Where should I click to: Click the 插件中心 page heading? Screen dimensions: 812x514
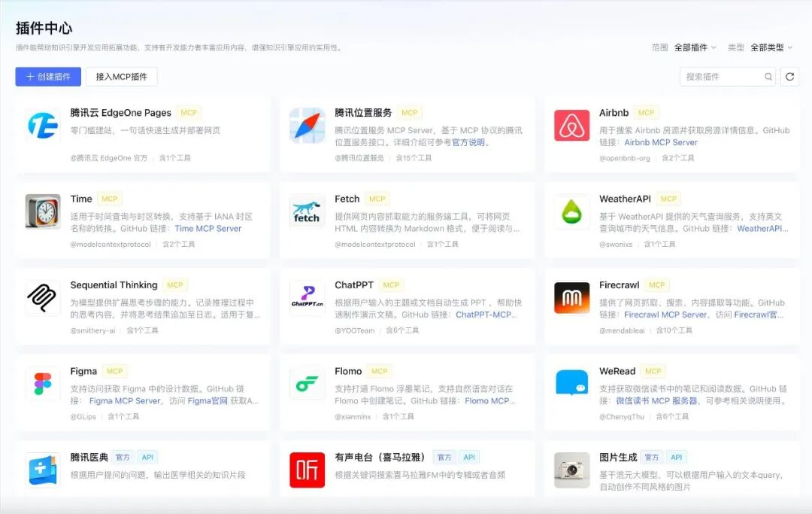click(x=44, y=28)
